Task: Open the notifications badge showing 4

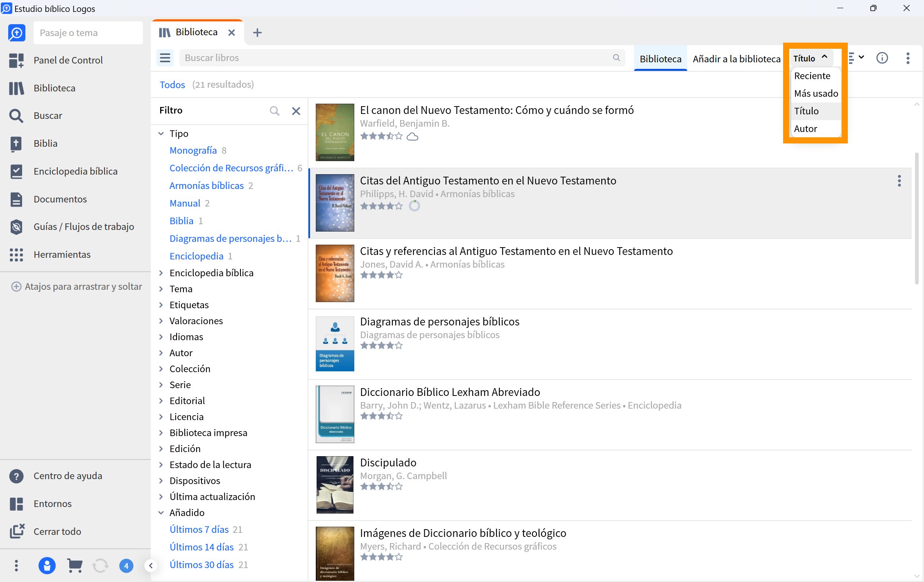Action: [126, 566]
